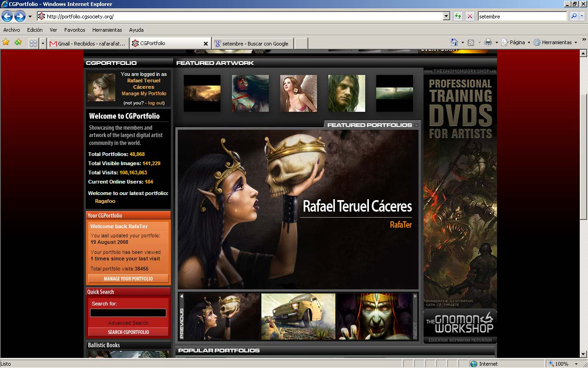Open the long-haired man portrait featured thumbnail
This screenshot has width=588, height=368.
[347, 93]
